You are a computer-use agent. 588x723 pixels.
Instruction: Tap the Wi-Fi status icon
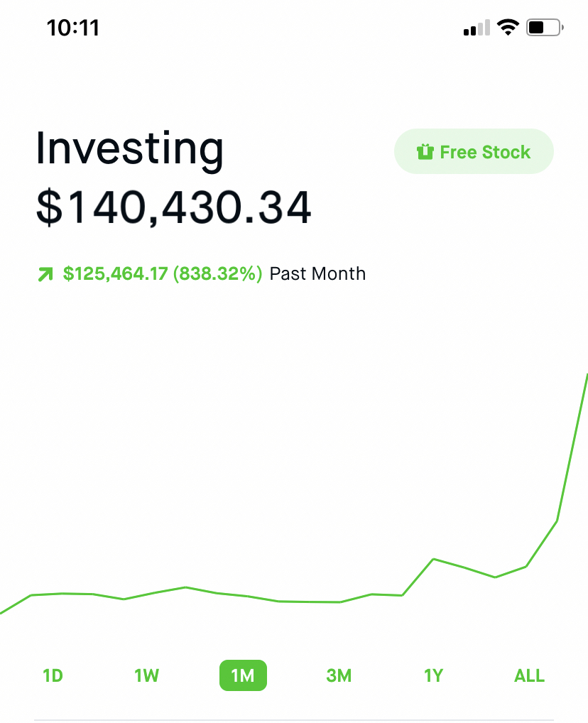(x=508, y=28)
